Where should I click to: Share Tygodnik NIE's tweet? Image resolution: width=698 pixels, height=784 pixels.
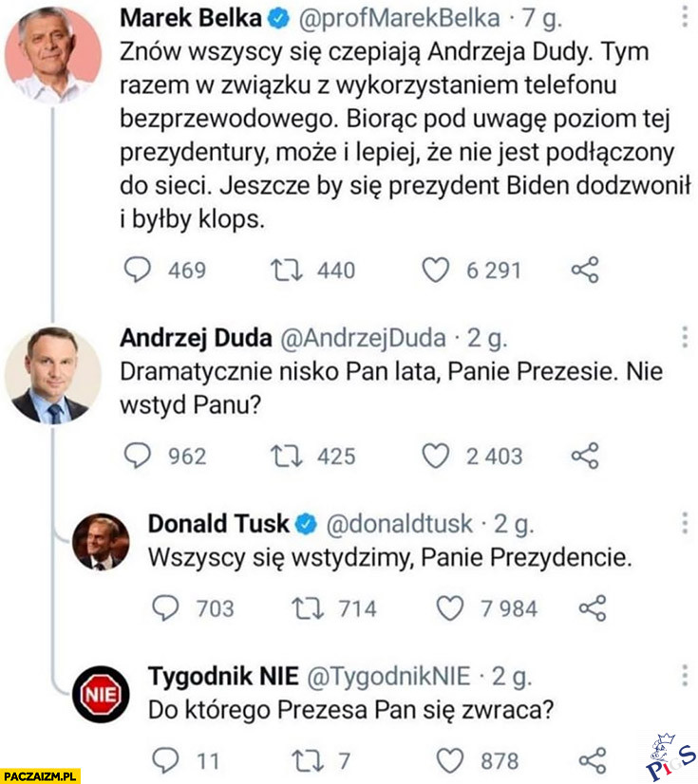pyautogui.click(x=593, y=759)
